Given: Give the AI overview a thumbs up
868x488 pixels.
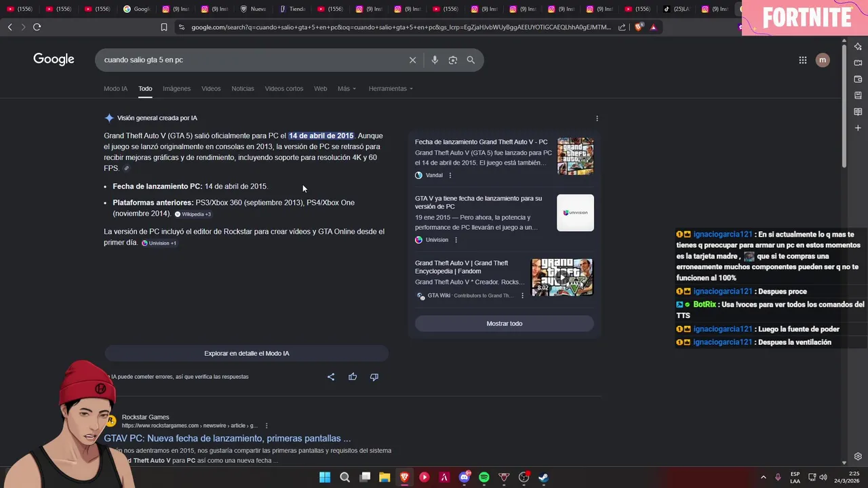Looking at the screenshot, I should tap(353, 377).
